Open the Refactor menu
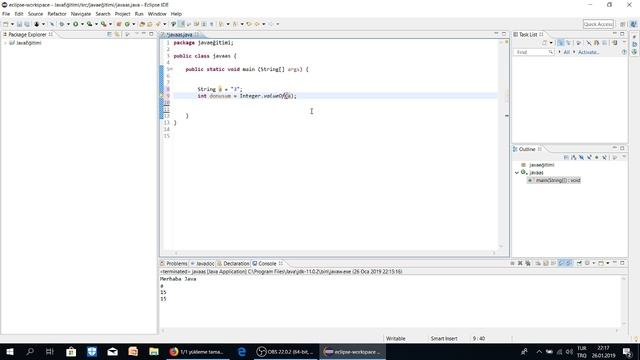 (x=57, y=14)
